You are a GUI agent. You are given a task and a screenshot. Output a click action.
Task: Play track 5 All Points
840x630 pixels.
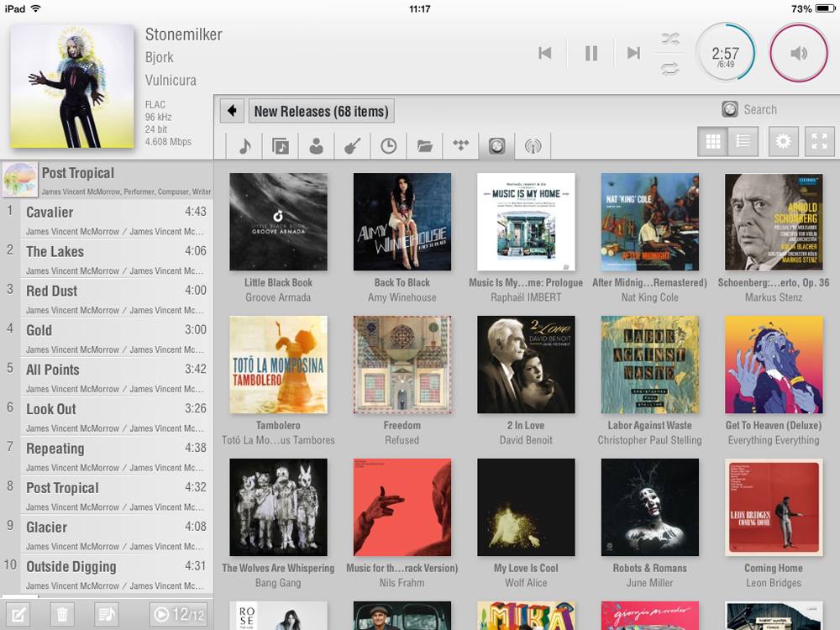108,378
